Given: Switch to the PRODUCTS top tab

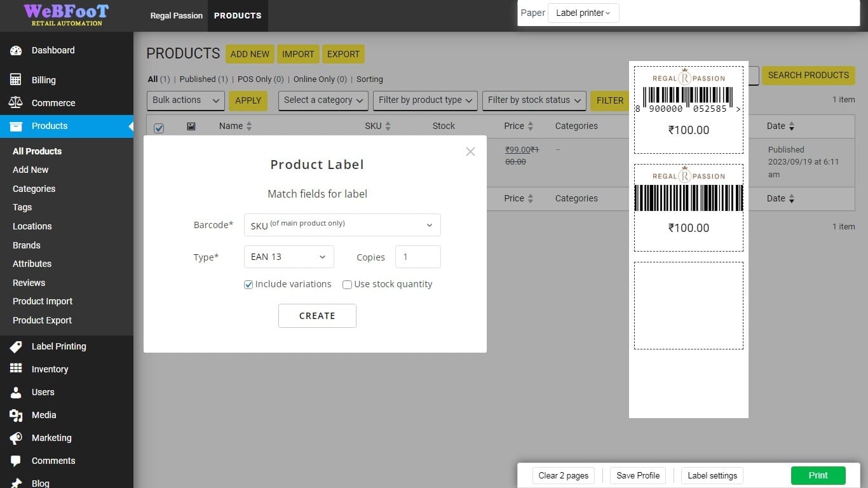Looking at the screenshot, I should 238,15.
